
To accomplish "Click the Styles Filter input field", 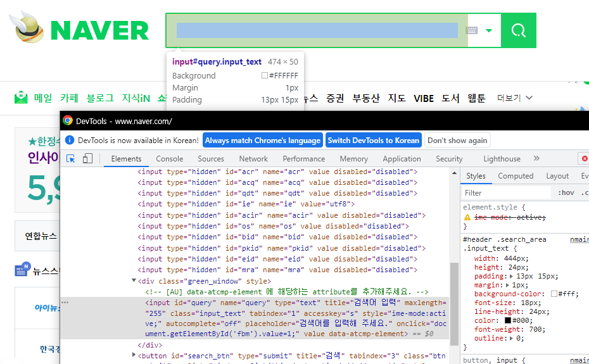I will [507, 192].
